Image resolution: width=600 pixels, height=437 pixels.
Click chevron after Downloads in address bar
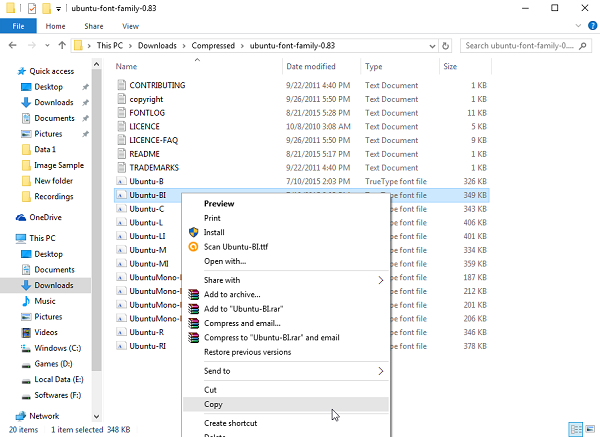pyautogui.click(x=184, y=46)
